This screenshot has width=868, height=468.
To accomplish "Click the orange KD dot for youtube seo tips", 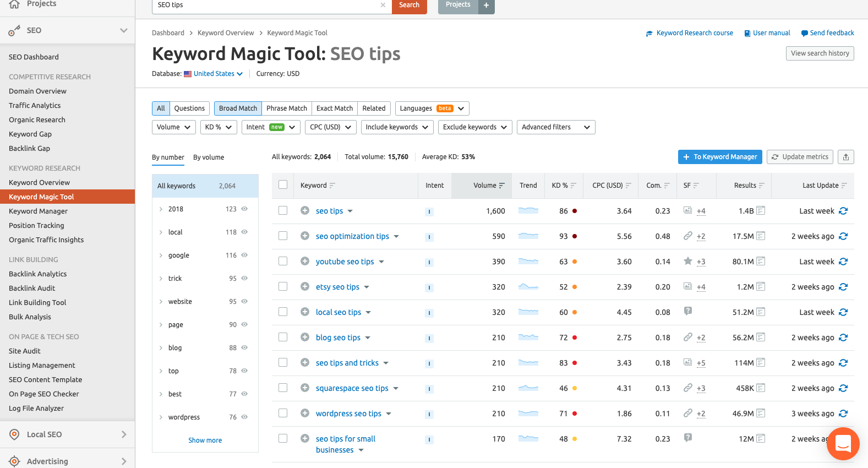I will pos(575,262).
